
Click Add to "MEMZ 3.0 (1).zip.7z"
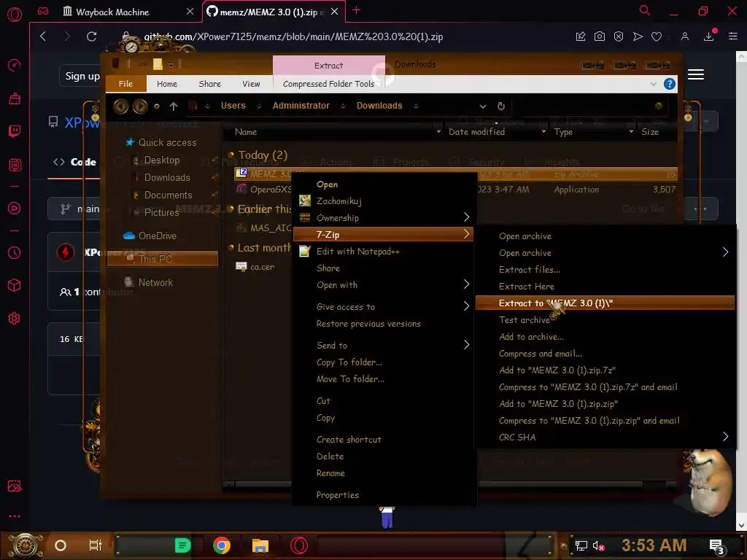pyautogui.click(x=557, y=370)
